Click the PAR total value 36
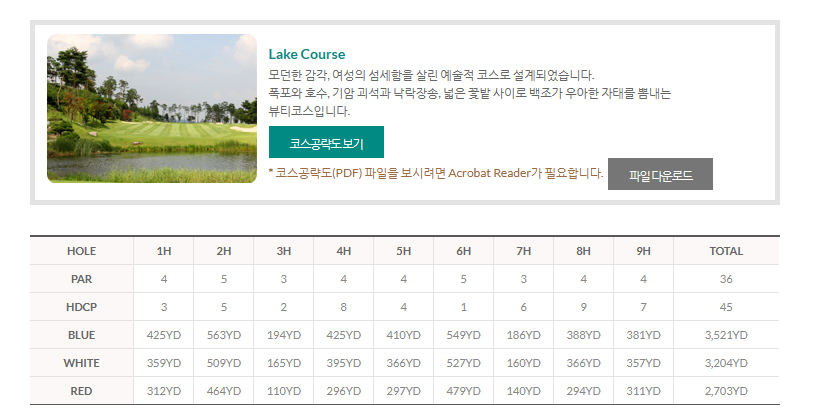 [726, 279]
